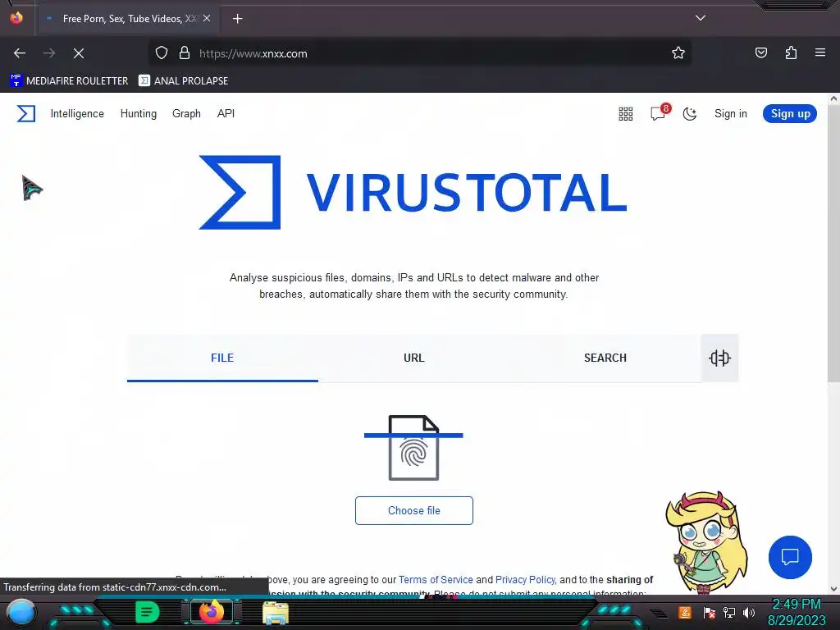Click the tracking protection shield icon
840x630 pixels.
click(x=162, y=53)
